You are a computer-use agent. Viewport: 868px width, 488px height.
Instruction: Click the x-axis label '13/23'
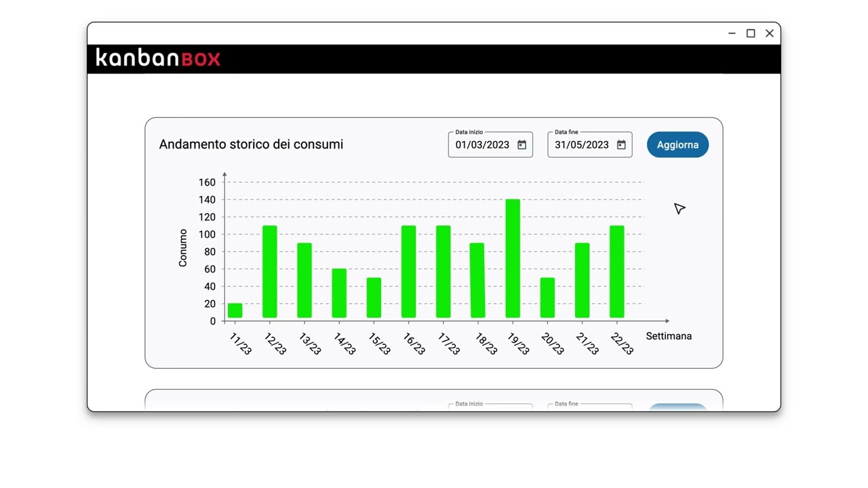tap(310, 344)
